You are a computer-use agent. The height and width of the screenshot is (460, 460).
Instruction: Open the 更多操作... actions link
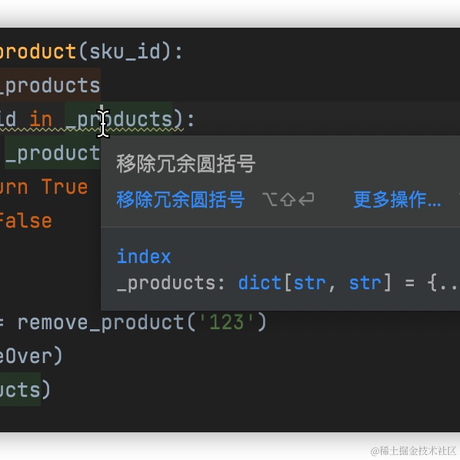(397, 199)
